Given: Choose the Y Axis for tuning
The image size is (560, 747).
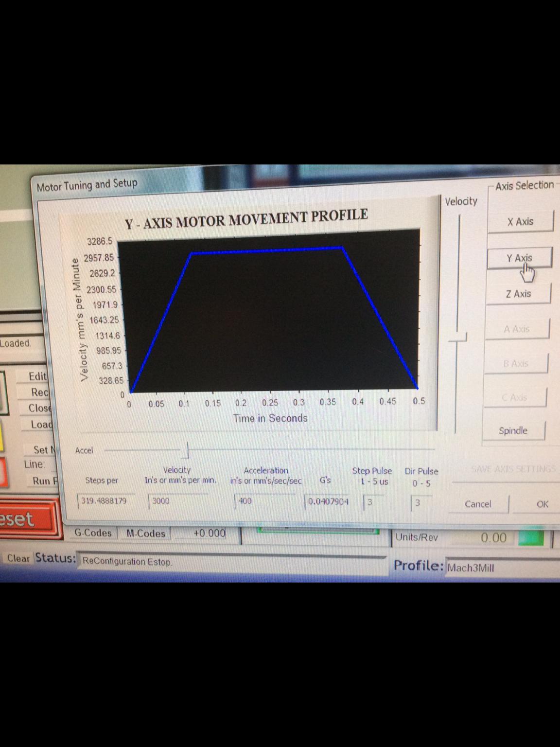Looking at the screenshot, I should click(x=519, y=258).
